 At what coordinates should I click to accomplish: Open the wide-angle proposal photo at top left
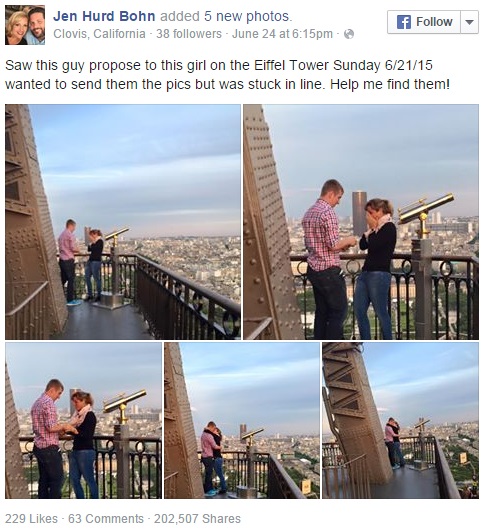tap(123, 222)
